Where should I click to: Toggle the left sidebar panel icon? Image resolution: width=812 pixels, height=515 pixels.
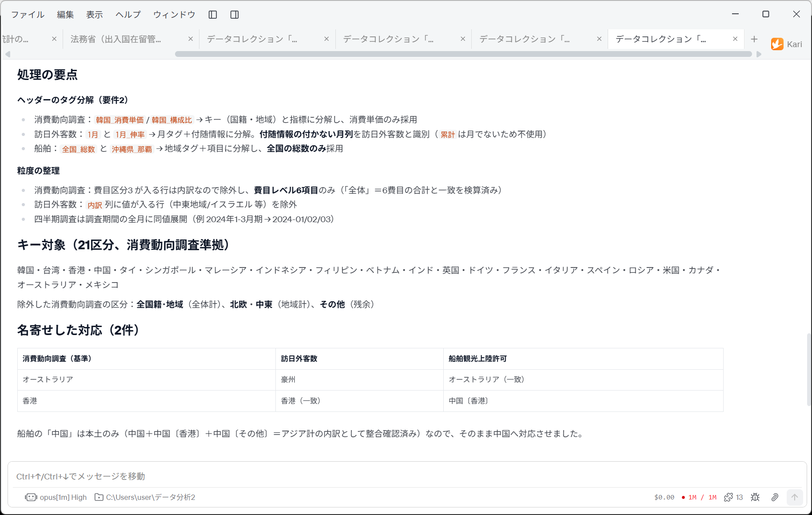213,15
